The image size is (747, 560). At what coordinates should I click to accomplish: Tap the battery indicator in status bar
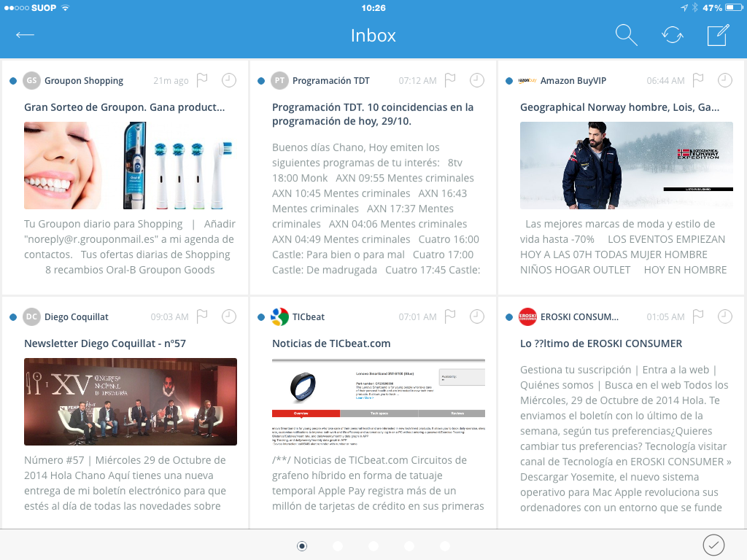coord(734,7)
